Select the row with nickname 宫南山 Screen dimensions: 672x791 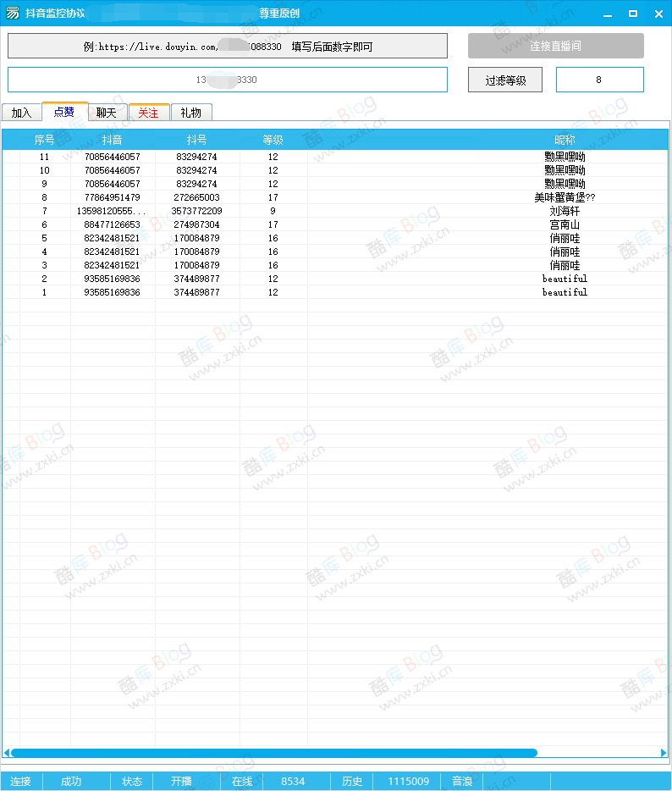tap(565, 224)
